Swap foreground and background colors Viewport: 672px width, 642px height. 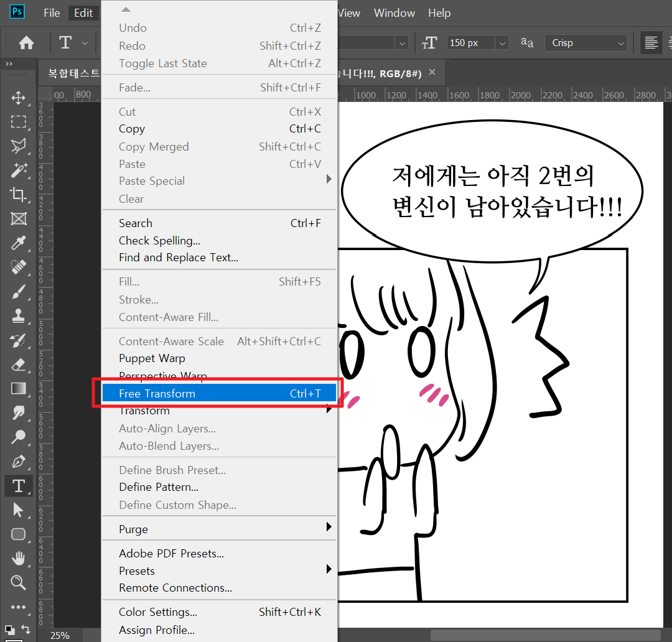point(26,630)
